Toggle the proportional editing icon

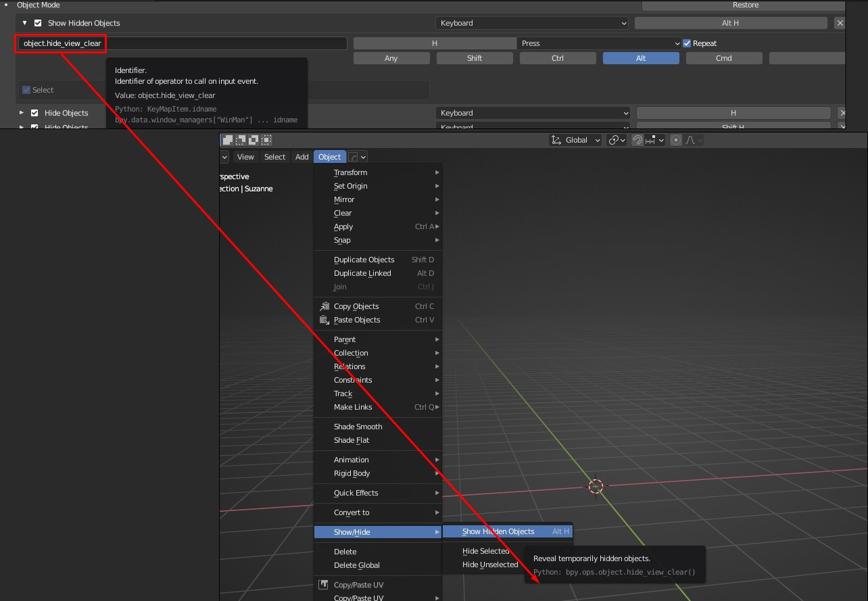(675, 140)
